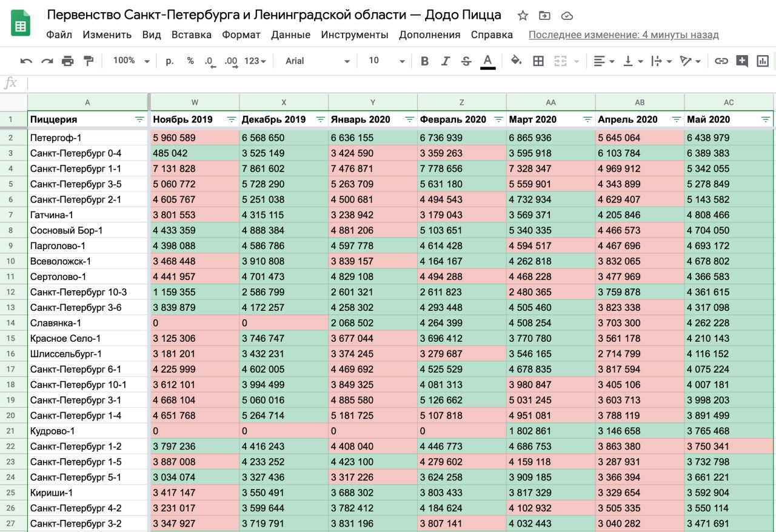
Task: Format as currency in rubles
Action: (170, 61)
